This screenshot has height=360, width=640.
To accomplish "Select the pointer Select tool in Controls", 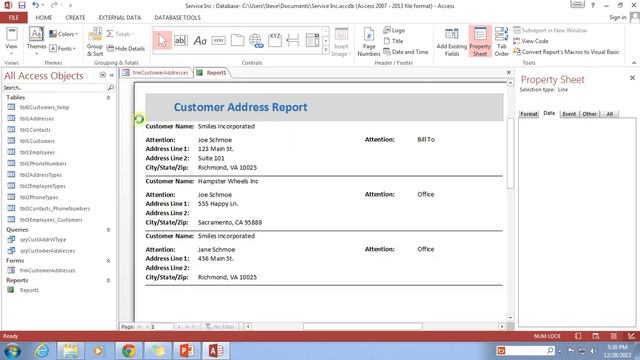I will click(162, 40).
